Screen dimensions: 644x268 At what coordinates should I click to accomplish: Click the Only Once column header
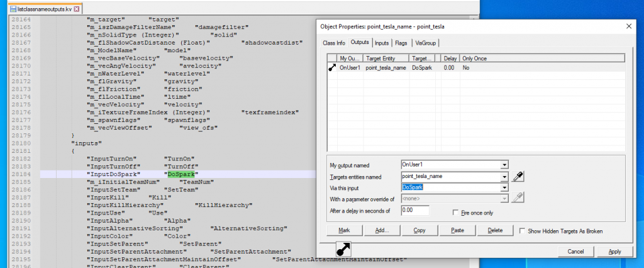pos(542,59)
